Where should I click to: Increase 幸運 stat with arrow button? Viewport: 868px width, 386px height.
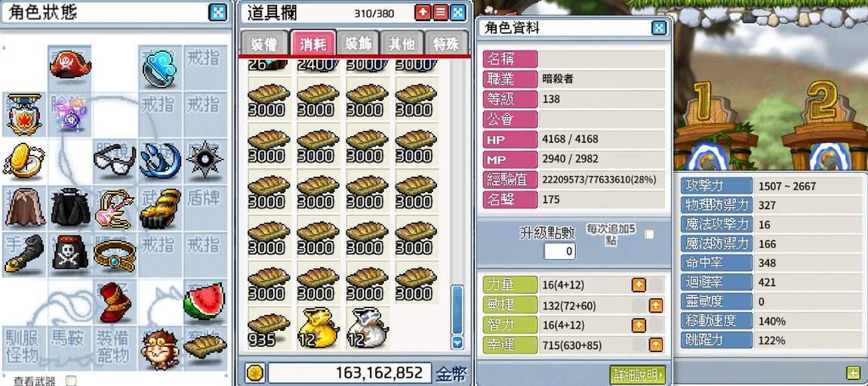(656, 345)
